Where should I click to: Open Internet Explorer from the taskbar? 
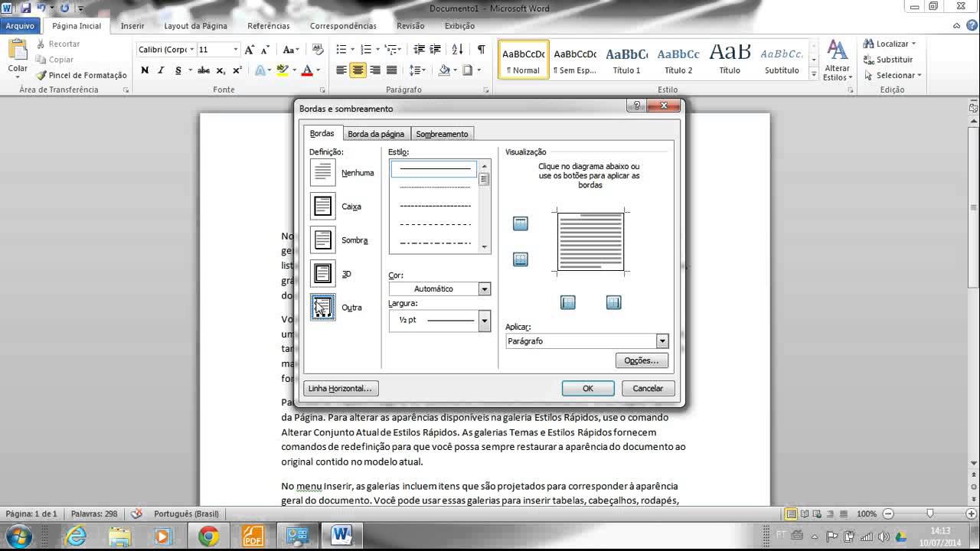[x=77, y=536]
